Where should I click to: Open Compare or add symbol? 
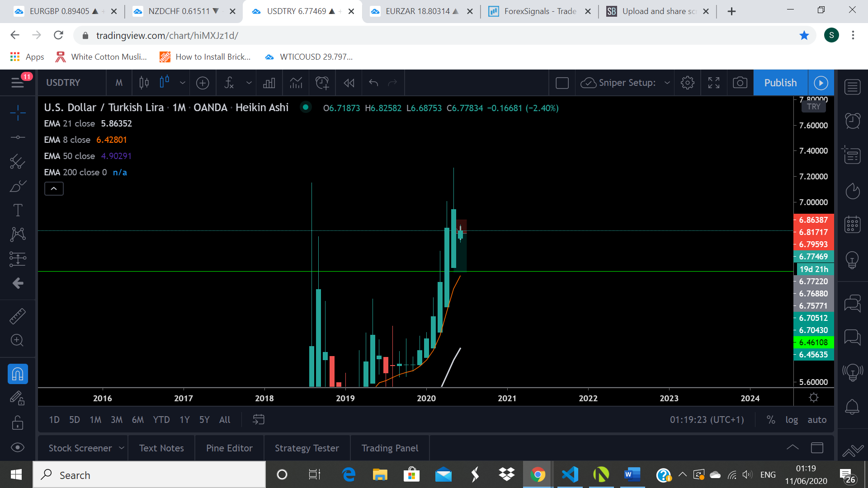[x=203, y=83]
